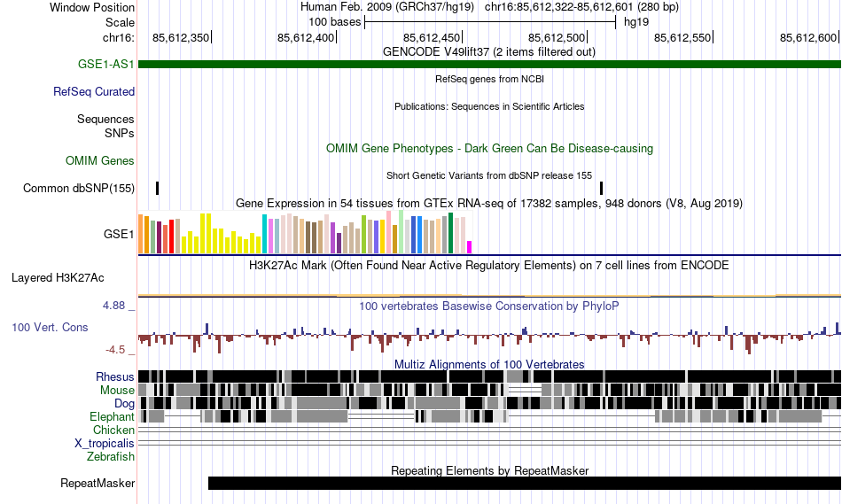This screenshot has width=842, height=504.
Task: Select the X_tropicalis alignment label
Action: coord(105,444)
